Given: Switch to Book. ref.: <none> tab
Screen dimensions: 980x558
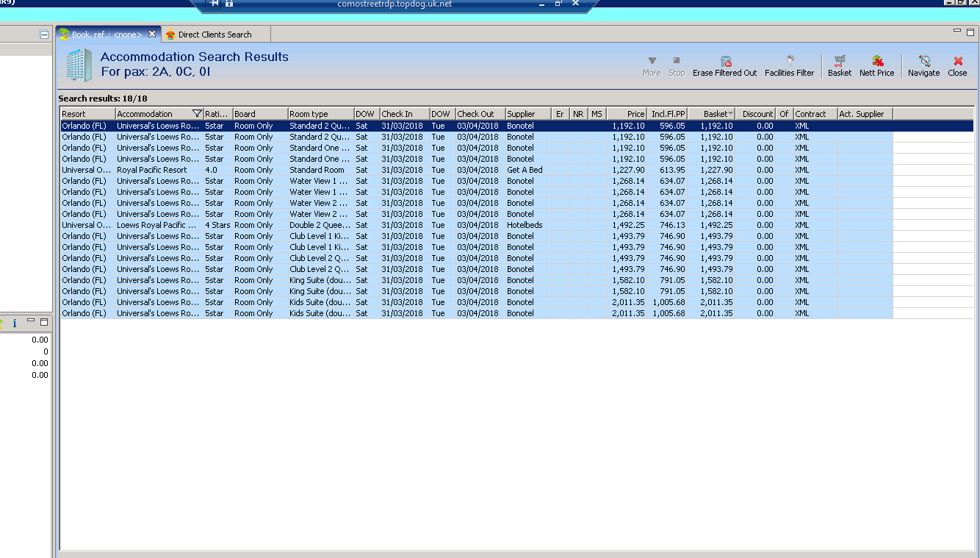Looking at the screenshot, I should click(x=107, y=35).
